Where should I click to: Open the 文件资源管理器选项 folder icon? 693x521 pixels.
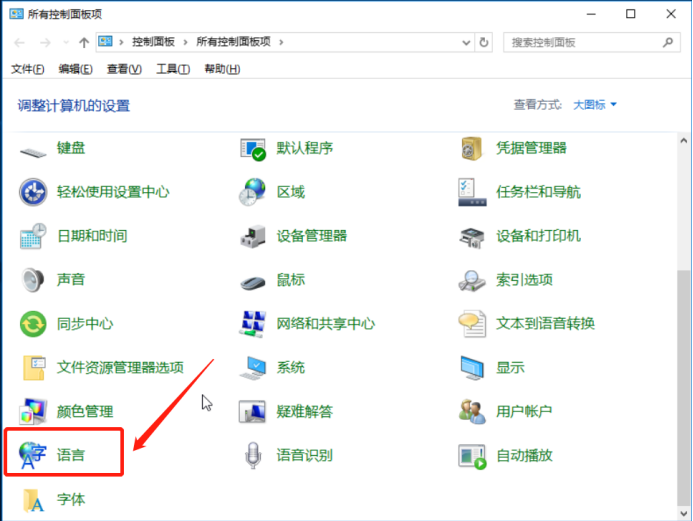point(34,368)
